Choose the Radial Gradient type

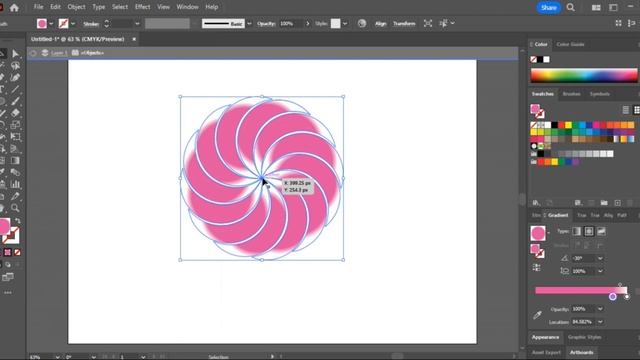589,231
